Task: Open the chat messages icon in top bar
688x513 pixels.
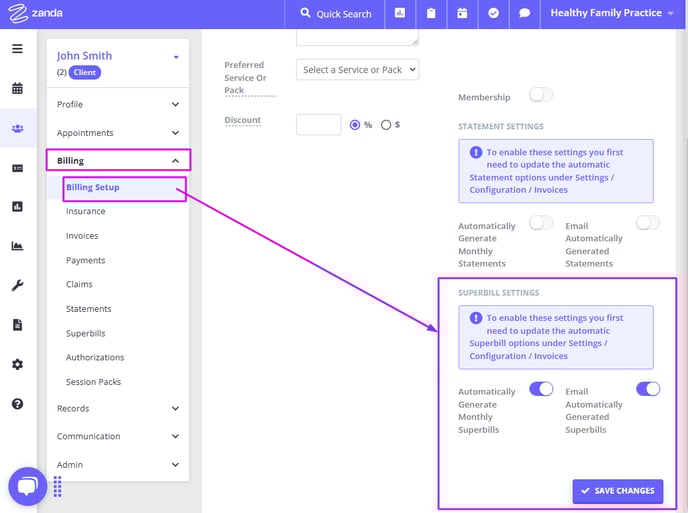Action: click(x=524, y=13)
